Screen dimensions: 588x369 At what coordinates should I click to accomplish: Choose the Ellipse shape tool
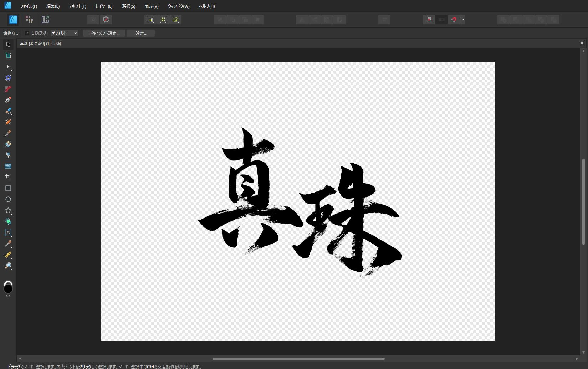tap(8, 199)
